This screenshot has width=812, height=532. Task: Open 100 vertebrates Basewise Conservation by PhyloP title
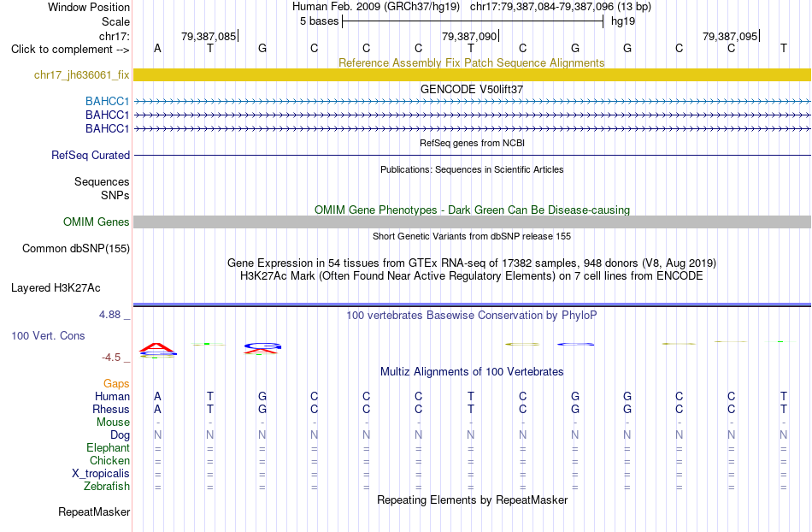[x=471, y=315]
